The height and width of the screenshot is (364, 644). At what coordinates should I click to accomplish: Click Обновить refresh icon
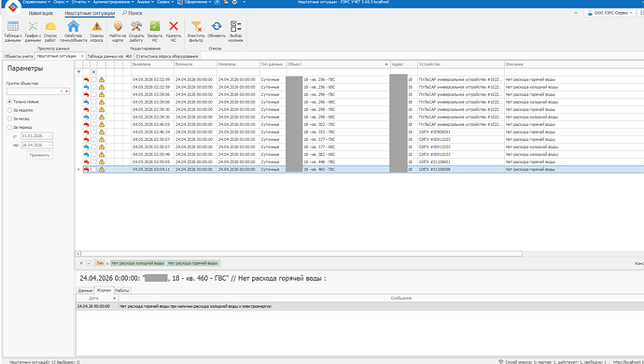click(x=217, y=30)
